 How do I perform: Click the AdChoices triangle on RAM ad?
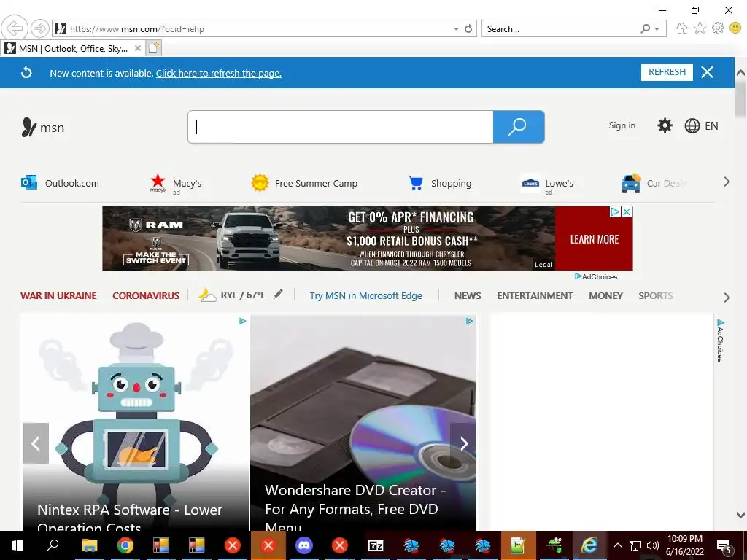615,212
